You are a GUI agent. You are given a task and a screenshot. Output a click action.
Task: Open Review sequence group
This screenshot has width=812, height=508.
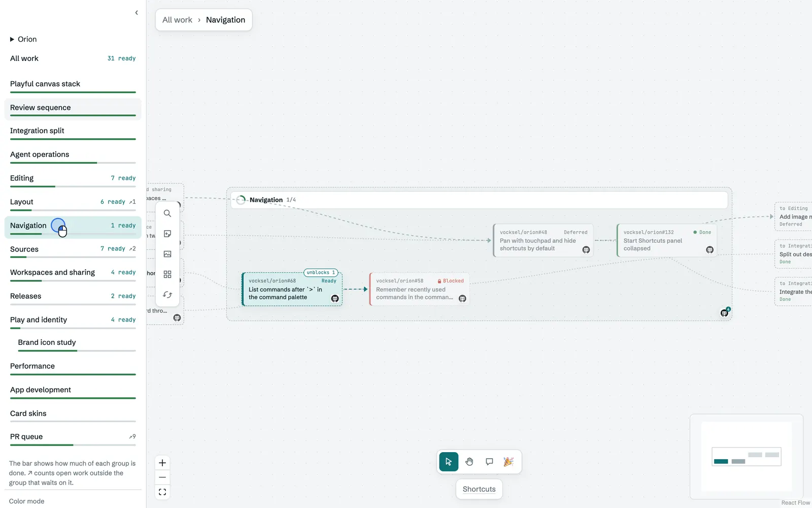pos(73,109)
